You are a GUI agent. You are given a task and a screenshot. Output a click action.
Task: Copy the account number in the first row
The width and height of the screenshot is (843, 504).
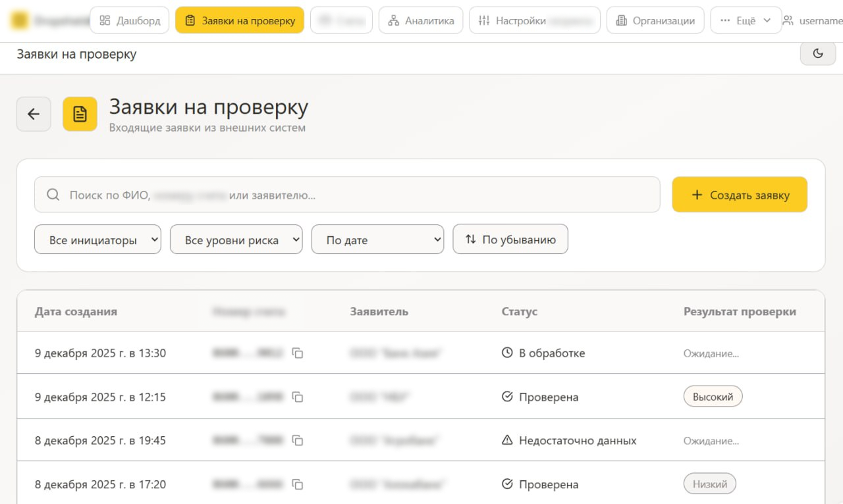click(297, 353)
